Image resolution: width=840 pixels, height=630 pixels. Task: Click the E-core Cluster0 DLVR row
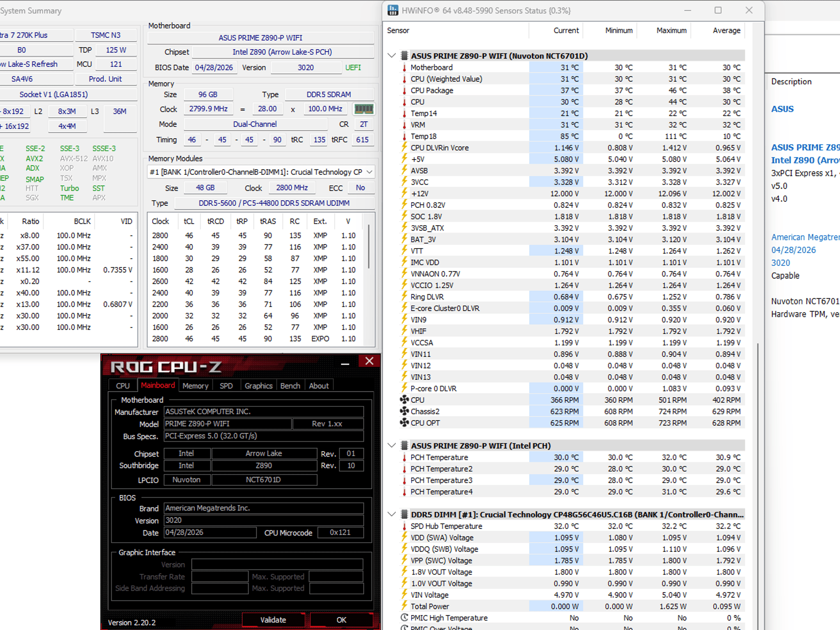(572, 308)
